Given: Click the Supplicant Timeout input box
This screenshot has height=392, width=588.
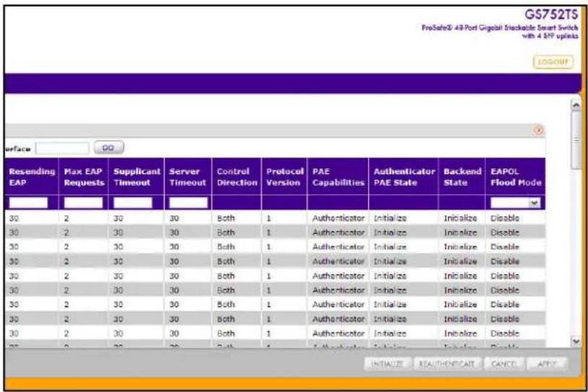Looking at the screenshot, I should [133, 203].
